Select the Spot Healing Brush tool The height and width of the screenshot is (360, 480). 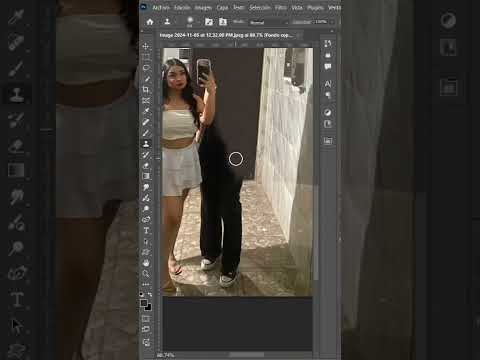click(146, 122)
